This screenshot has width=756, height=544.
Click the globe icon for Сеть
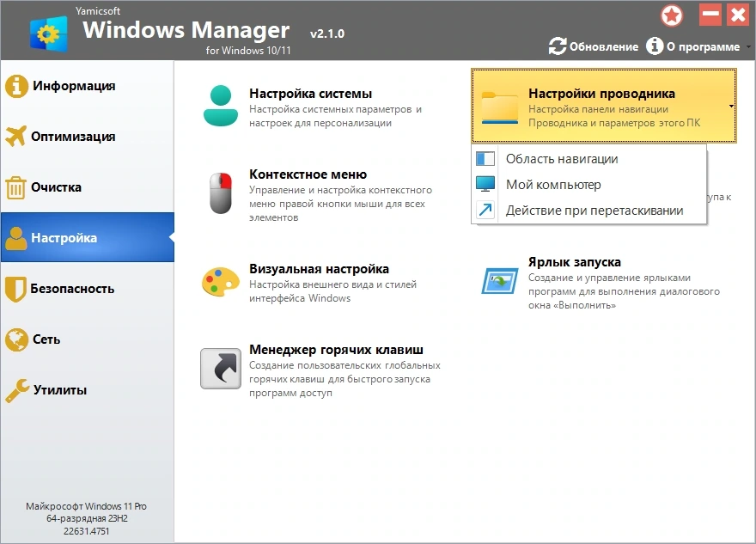[16, 339]
